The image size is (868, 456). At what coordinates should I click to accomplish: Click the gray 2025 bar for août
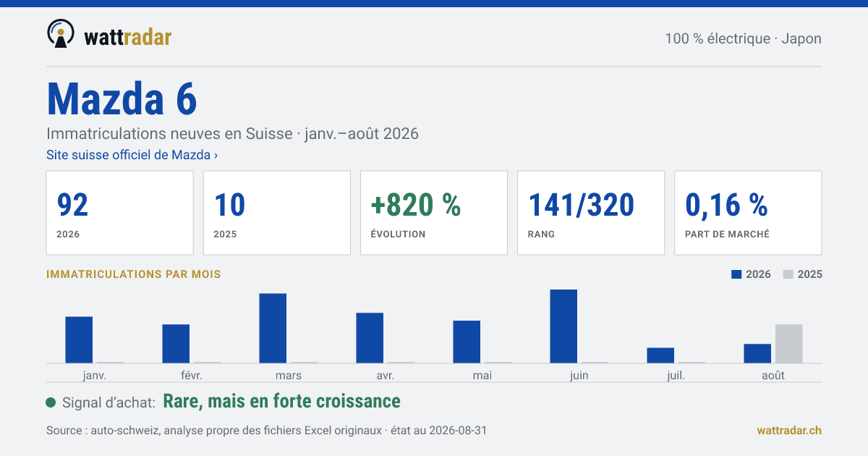pos(789,344)
